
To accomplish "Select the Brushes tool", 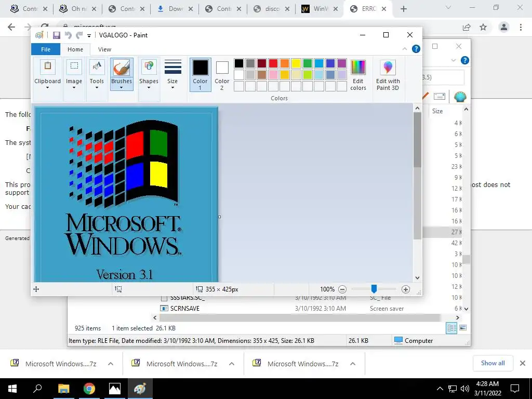I will click(x=122, y=68).
